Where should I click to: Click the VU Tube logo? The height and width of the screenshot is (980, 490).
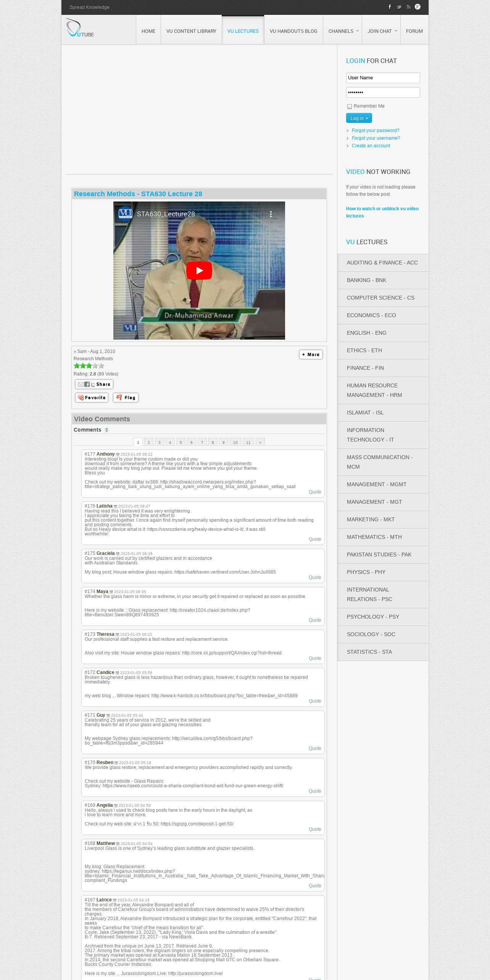80,28
